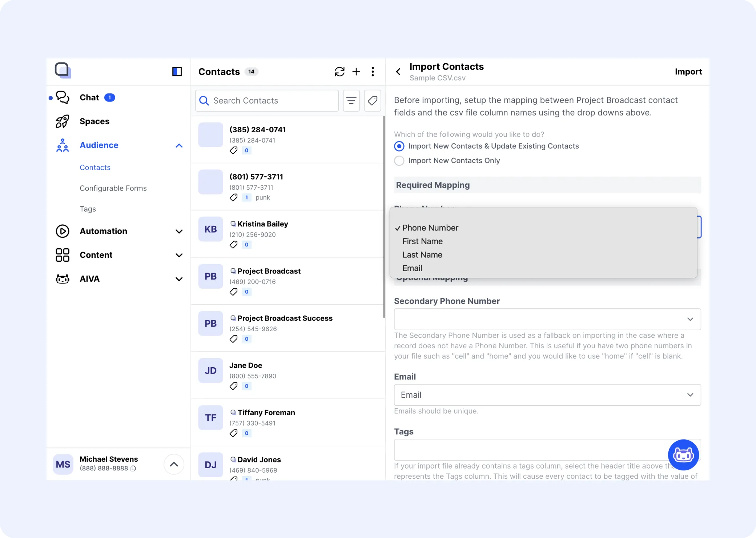Open Tiffany Foreman contact
The height and width of the screenshot is (538, 756).
tap(288, 422)
